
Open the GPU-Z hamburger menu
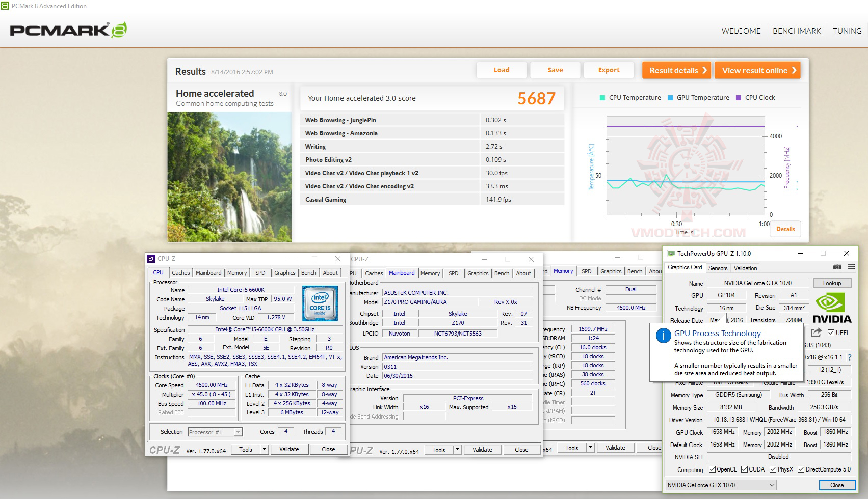(851, 267)
